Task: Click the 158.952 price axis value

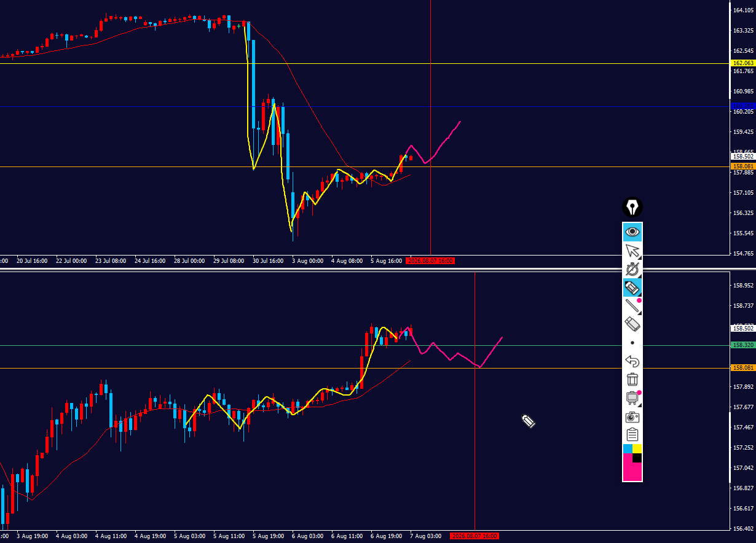Action: coord(743,286)
